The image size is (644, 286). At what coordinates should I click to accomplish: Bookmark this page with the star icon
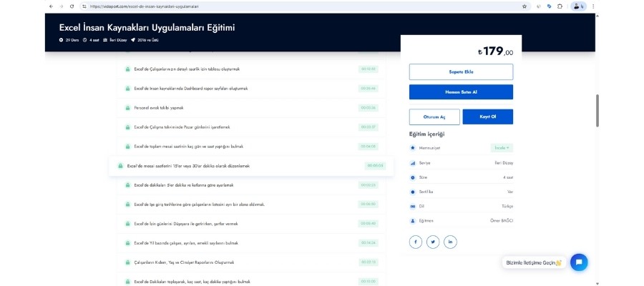click(x=525, y=6)
